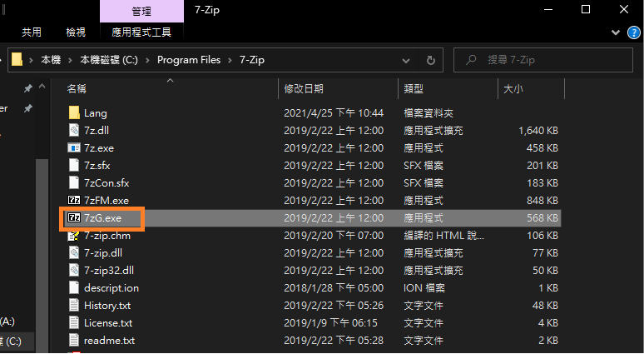Viewport: 644px width, 354px height.
Task: Click the 編譯的 HTML 說... type cell
Action: 443,236
